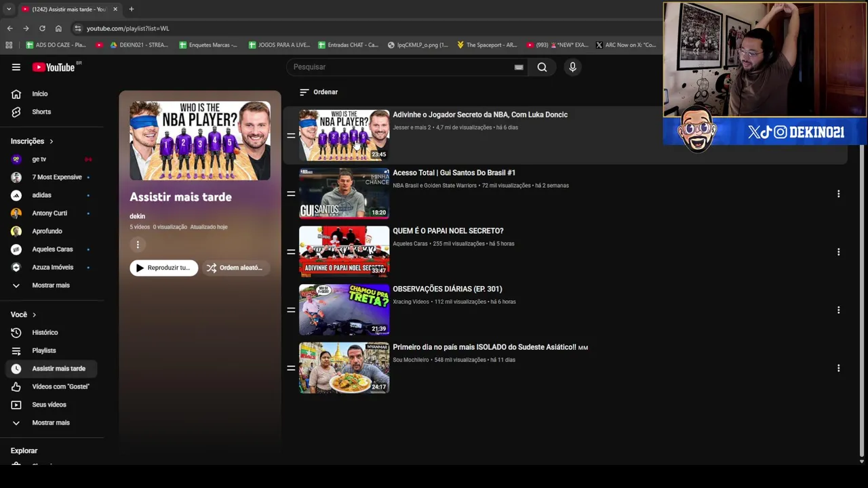Open 7 Most Expensive channel

point(52,177)
